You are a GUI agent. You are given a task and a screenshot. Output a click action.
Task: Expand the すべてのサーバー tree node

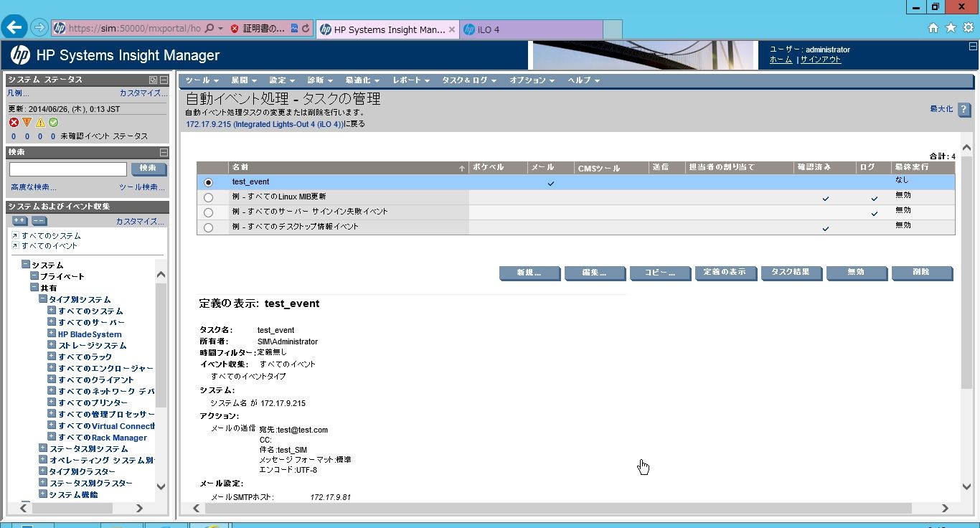click(x=52, y=322)
